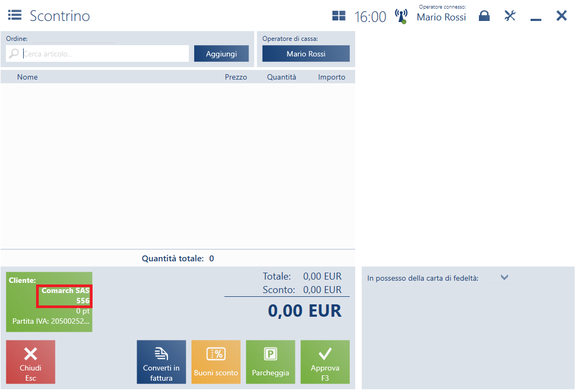579x392 pixels.
Task: Click the Aggiungi button
Action: pyautogui.click(x=222, y=54)
